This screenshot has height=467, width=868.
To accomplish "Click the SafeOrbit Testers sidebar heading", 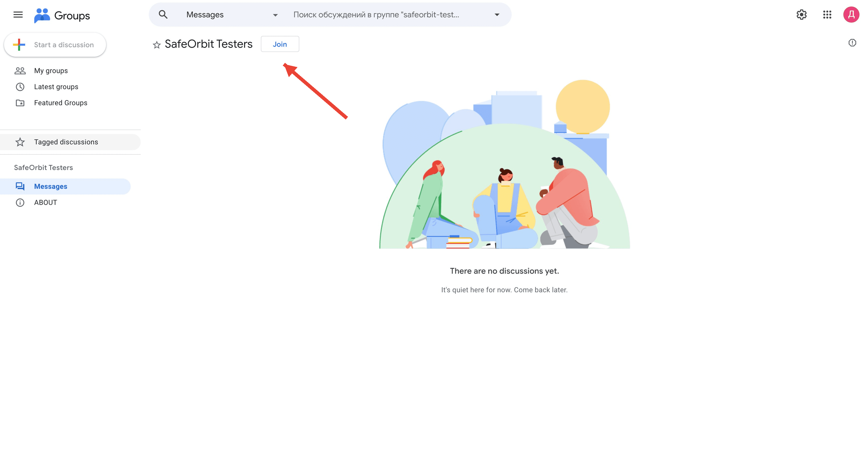I will point(43,168).
